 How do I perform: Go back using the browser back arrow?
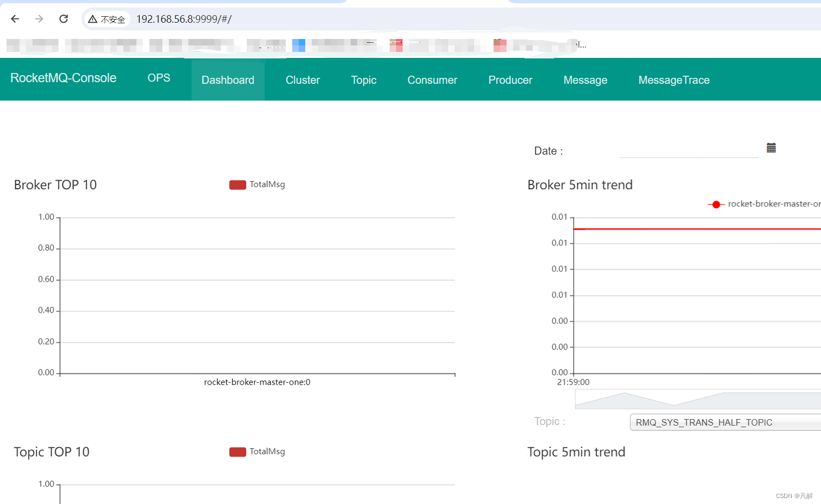(x=15, y=19)
